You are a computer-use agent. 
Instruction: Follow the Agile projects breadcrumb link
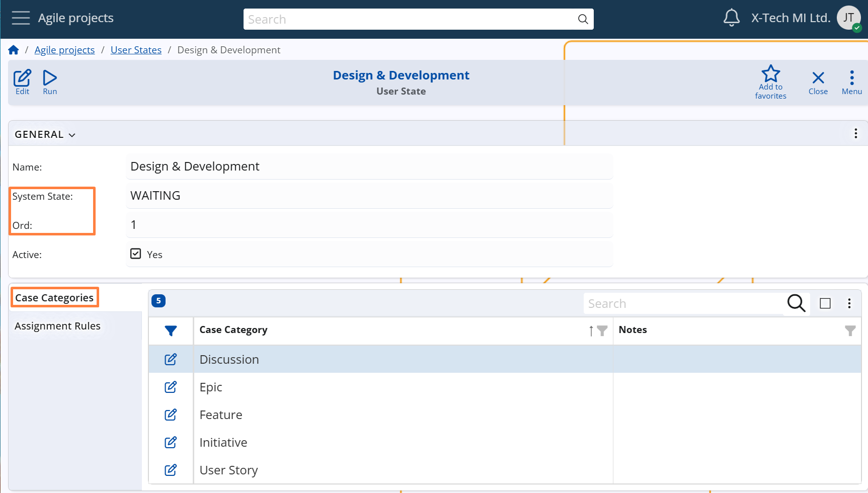(x=64, y=50)
